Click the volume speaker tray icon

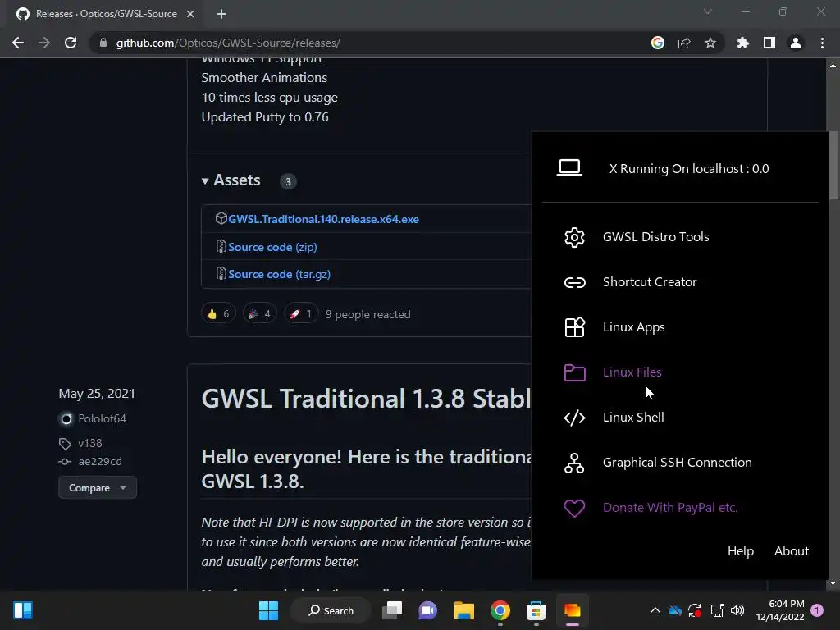[737, 610]
